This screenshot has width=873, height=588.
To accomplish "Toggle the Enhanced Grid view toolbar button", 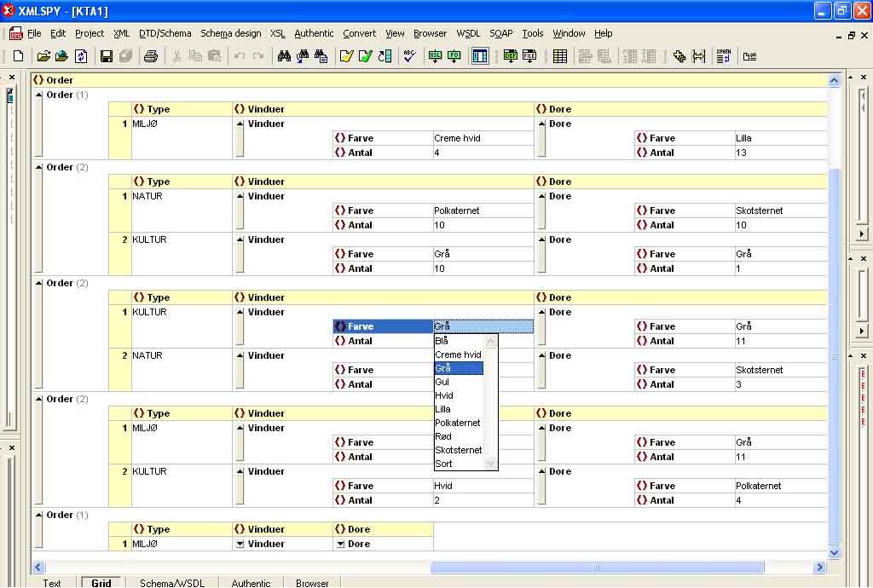I will [x=480, y=56].
